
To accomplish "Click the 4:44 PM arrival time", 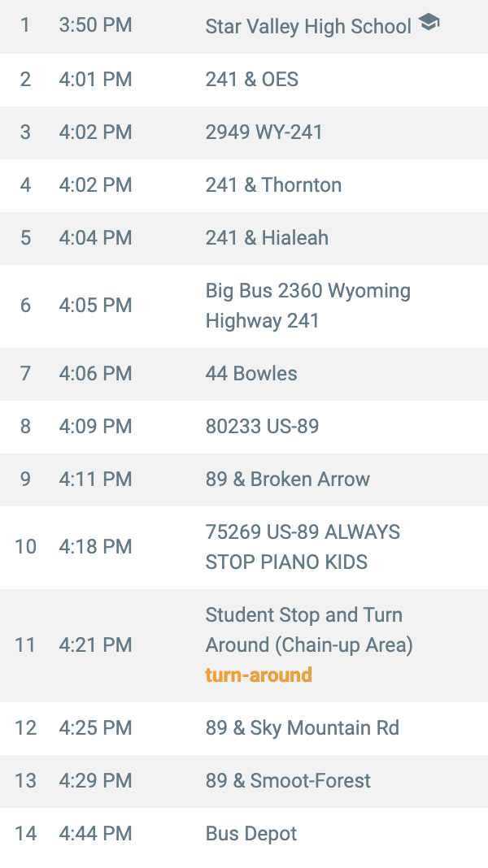I will pyautogui.click(x=95, y=834).
